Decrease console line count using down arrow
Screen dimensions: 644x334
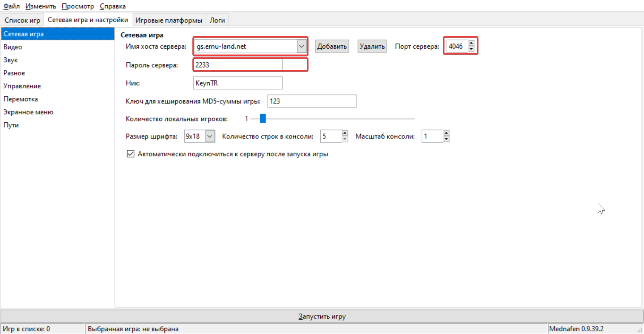click(x=345, y=139)
